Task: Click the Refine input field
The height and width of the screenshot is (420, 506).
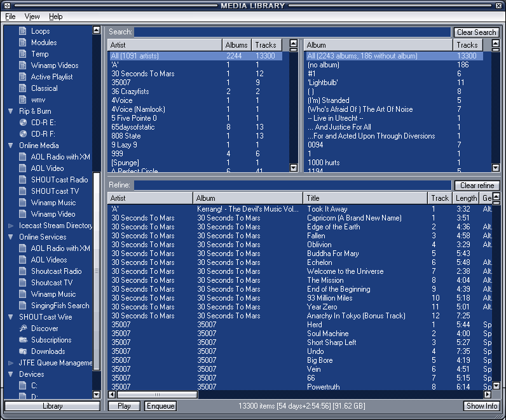Action: tap(292, 185)
